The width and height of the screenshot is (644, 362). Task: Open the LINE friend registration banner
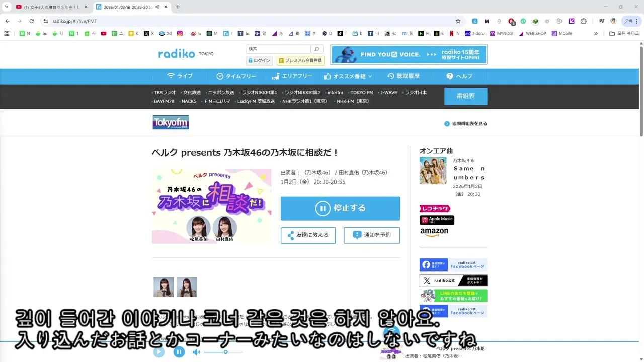coord(453,296)
